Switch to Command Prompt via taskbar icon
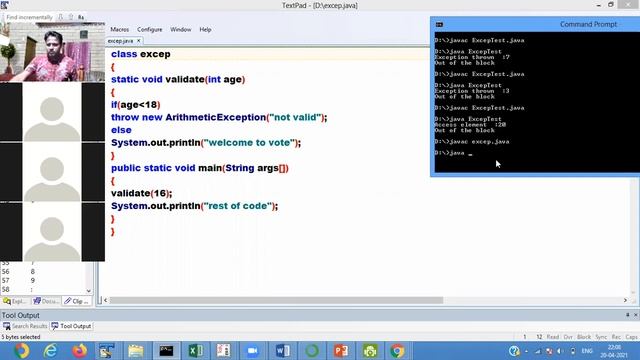This screenshot has height=360, width=640. click(x=166, y=351)
